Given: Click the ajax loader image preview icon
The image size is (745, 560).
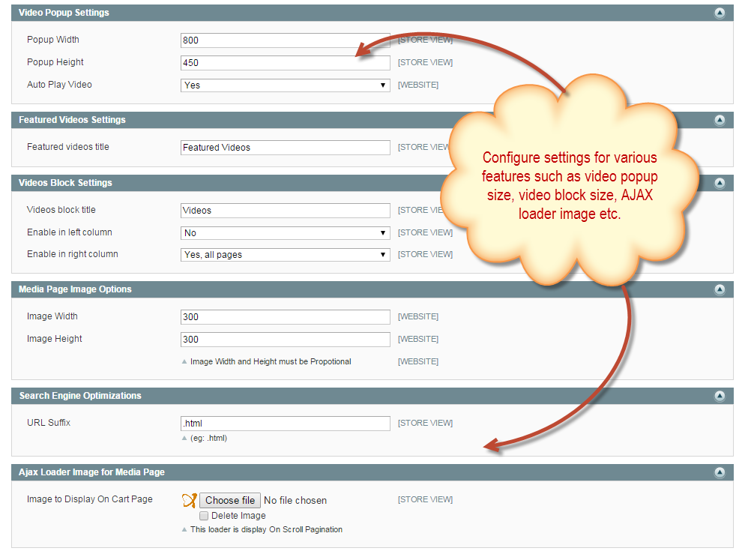Looking at the screenshot, I should coord(189,500).
